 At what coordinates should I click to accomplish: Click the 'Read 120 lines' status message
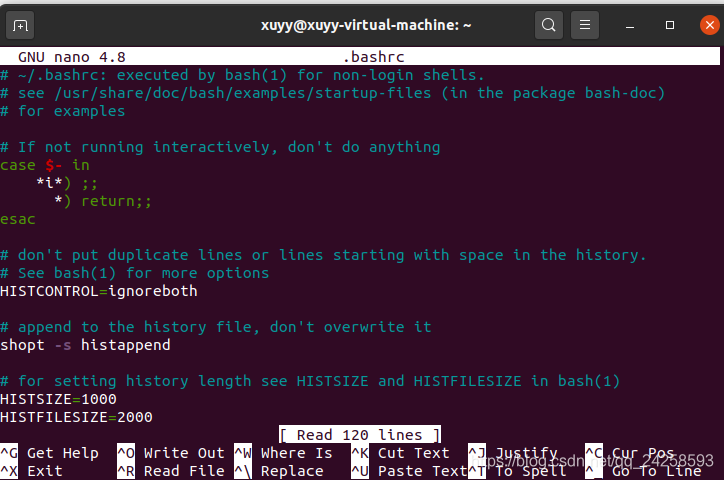360,435
